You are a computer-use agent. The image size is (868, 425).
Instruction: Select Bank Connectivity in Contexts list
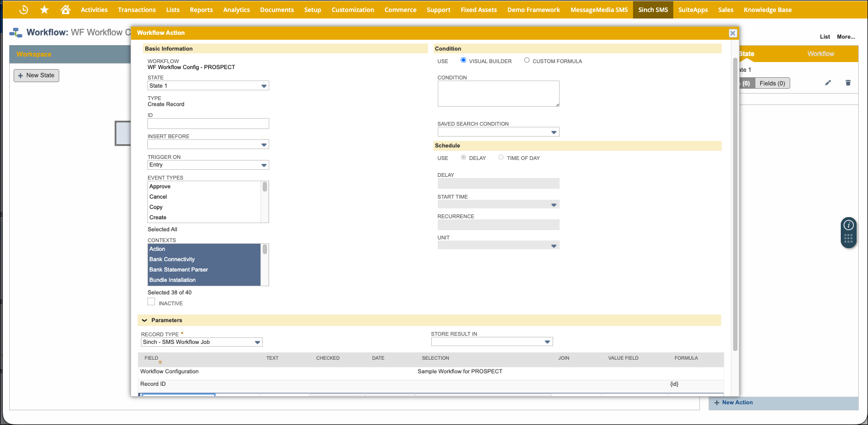pos(204,260)
